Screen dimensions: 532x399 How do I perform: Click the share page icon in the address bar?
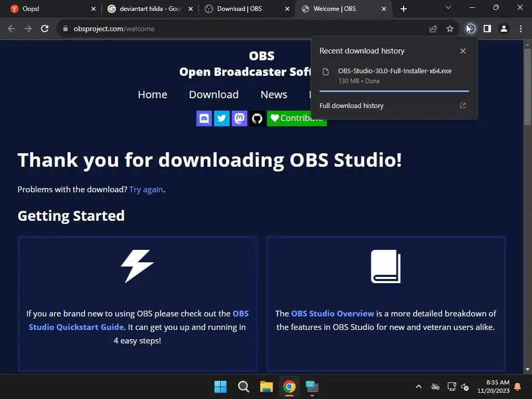pyautogui.click(x=433, y=29)
